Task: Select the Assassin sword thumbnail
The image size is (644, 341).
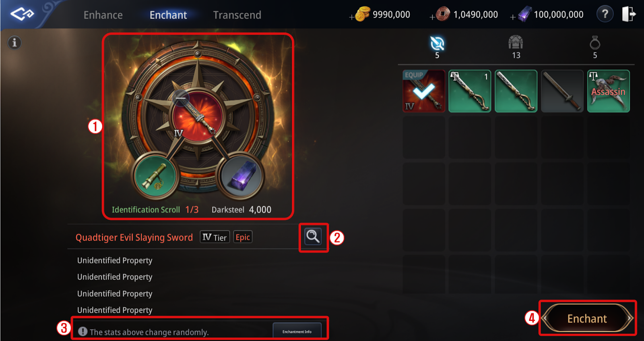Action: point(609,91)
